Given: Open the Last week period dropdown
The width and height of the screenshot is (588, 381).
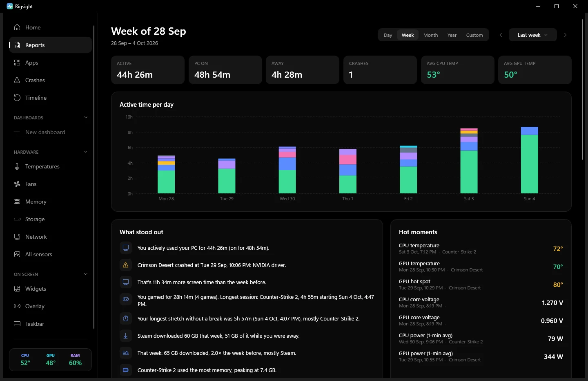Looking at the screenshot, I should (533, 35).
